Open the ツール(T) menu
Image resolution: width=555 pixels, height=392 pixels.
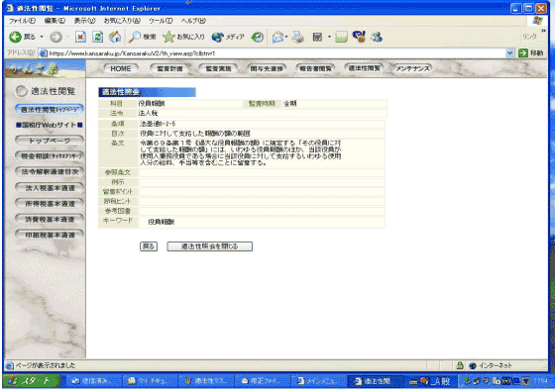[161, 21]
